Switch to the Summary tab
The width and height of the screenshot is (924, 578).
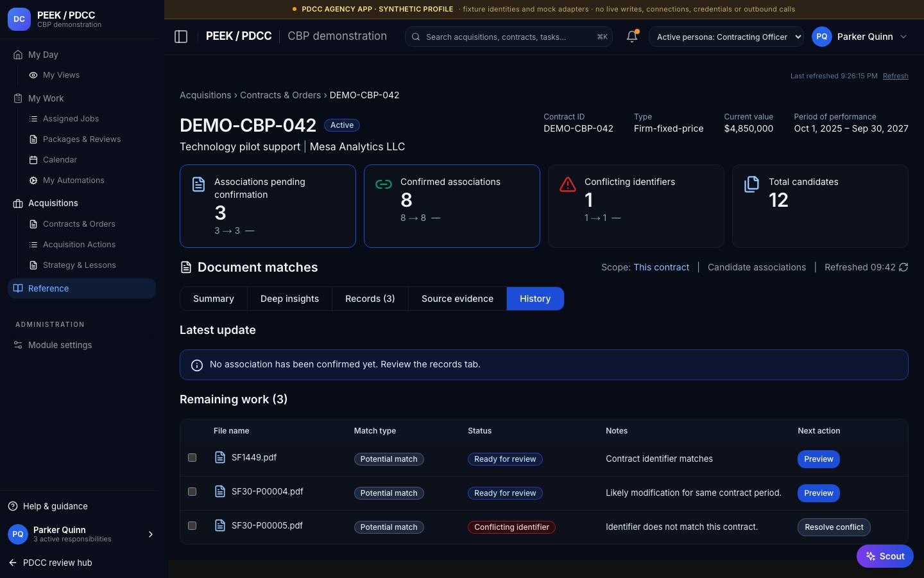tap(214, 299)
